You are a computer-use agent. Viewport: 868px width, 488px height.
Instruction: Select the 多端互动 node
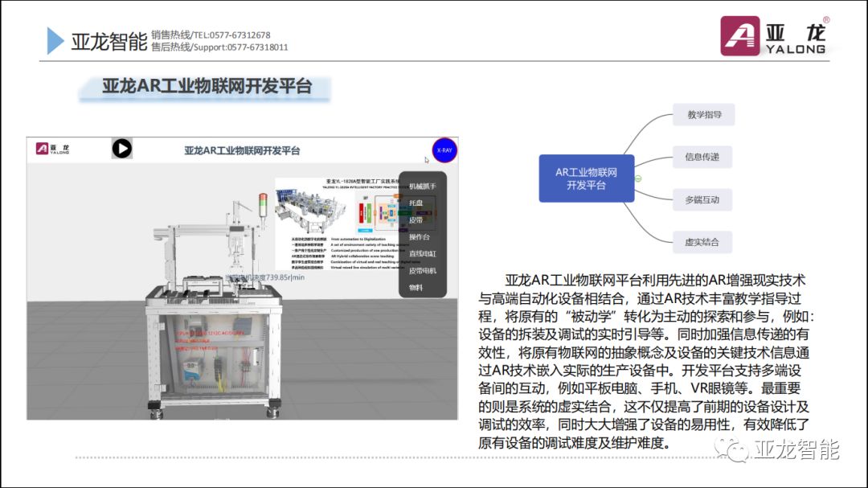coord(703,199)
